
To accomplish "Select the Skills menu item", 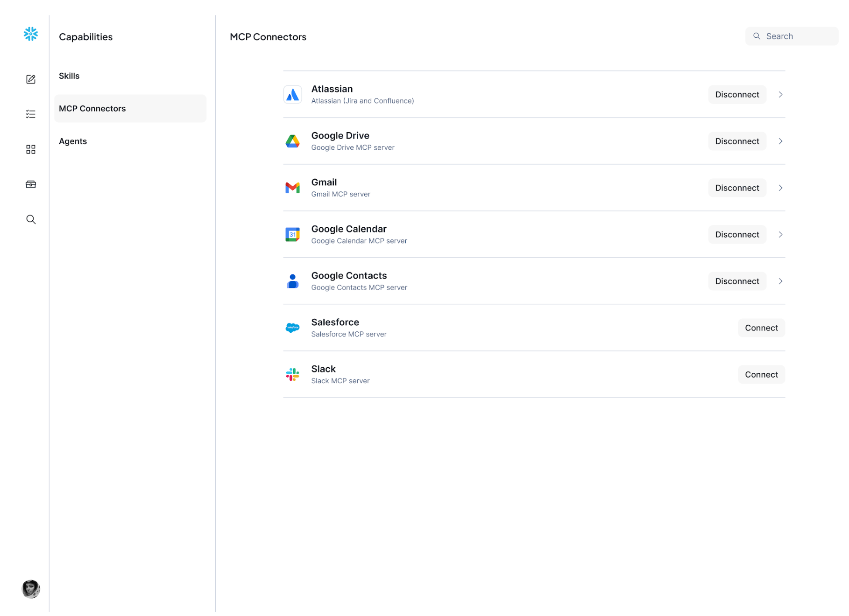I will coord(130,76).
